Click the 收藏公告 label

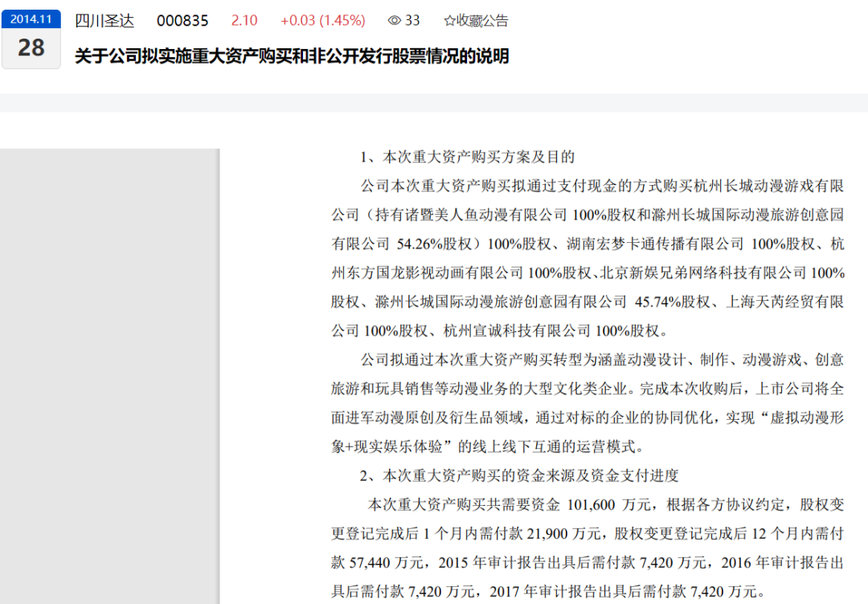(x=482, y=21)
